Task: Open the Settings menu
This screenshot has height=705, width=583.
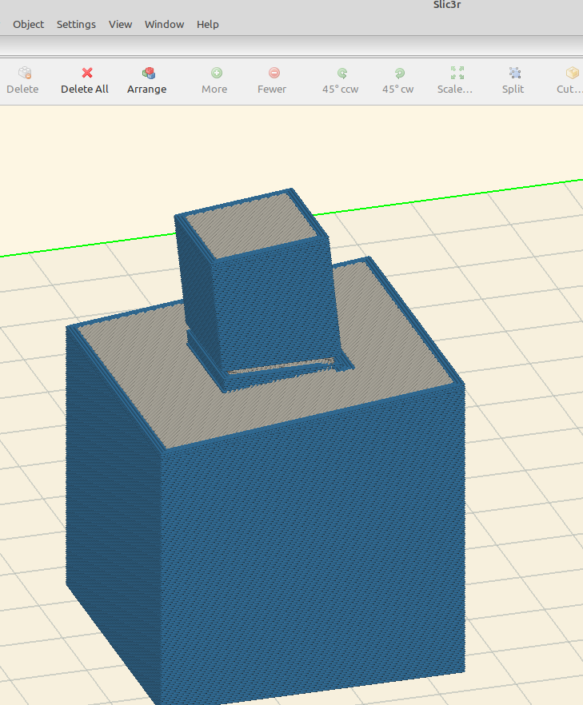Action: click(x=76, y=24)
